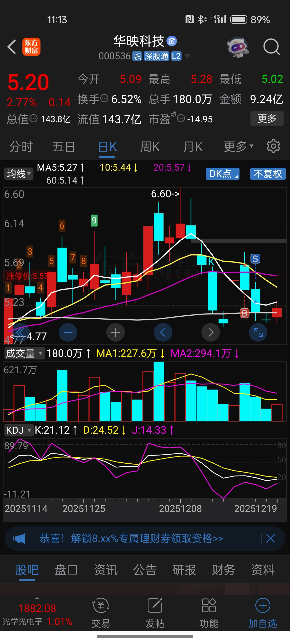Select 财务 tab
Image resolution: width=290 pixels, height=644 pixels.
pyautogui.click(x=223, y=569)
